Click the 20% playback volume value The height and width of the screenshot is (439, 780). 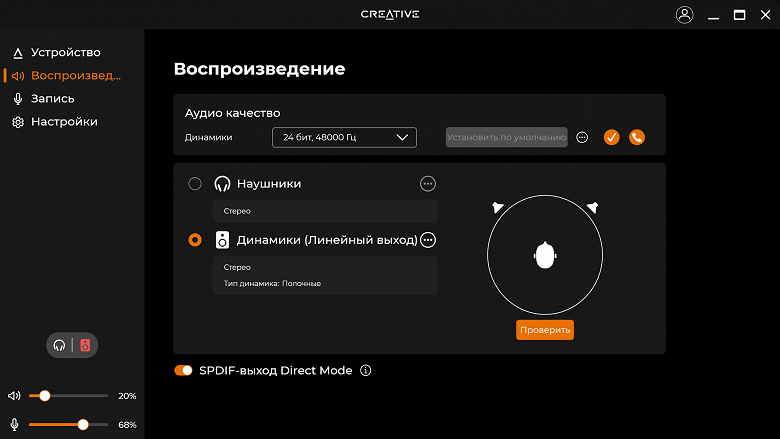pos(127,396)
